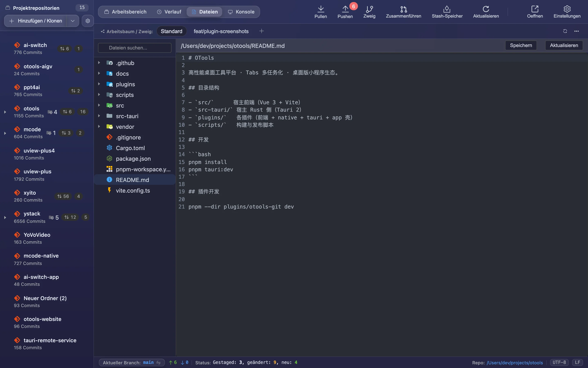Screen dimensions: 588x368
Task: Open vite.config.ts in file tree
Action: 135,190
